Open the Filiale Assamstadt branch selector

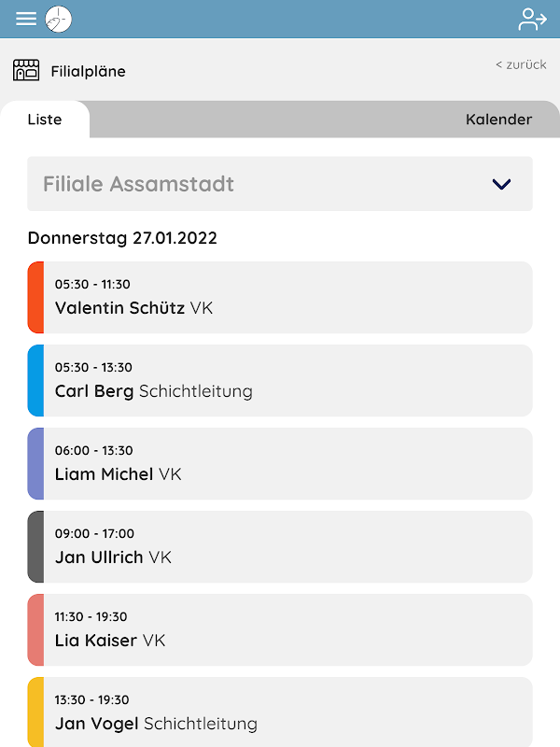tap(280, 184)
